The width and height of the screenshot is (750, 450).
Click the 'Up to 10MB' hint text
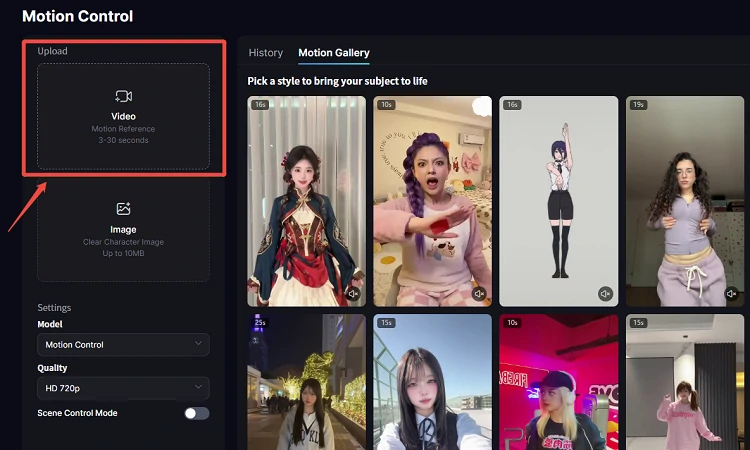123,253
